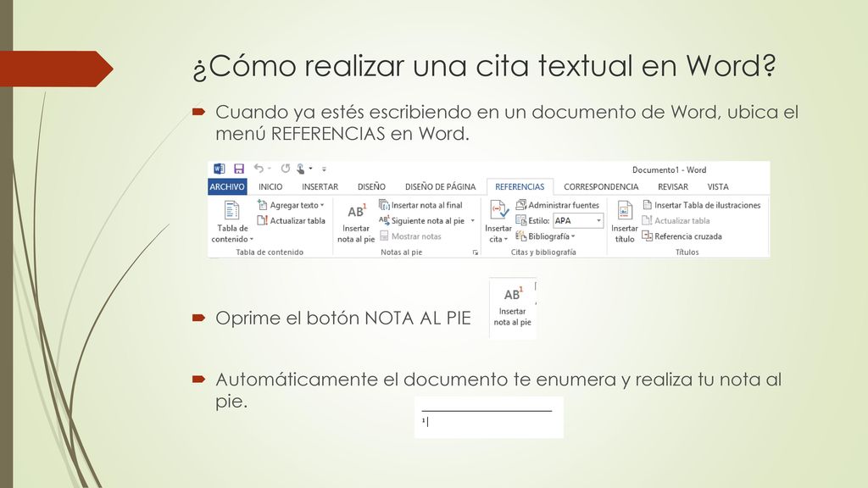Viewport: 868px width, 488px height.
Task: Click Referencia cruzada
Action: pos(682,236)
